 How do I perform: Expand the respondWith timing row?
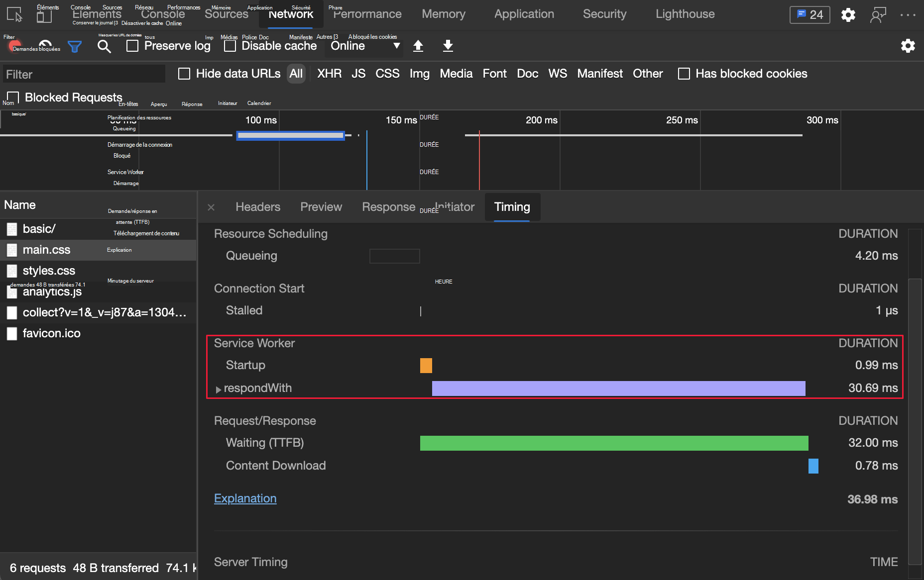pyautogui.click(x=218, y=389)
